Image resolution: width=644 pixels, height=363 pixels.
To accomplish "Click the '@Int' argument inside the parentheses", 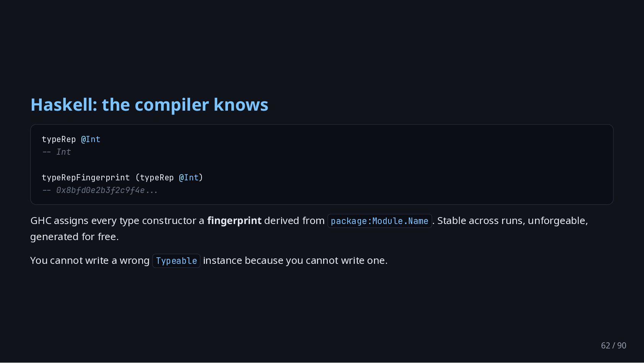I will tap(189, 178).
